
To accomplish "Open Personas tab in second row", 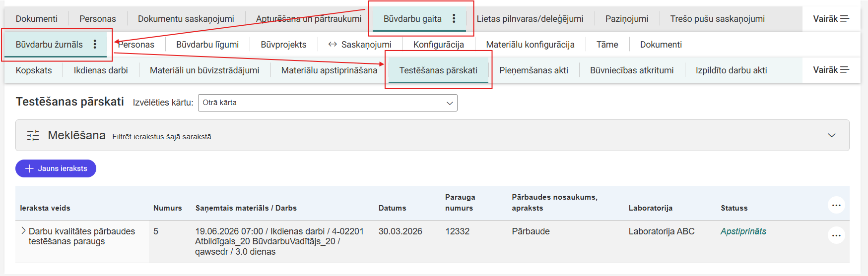I will click(x=136, y=45).
